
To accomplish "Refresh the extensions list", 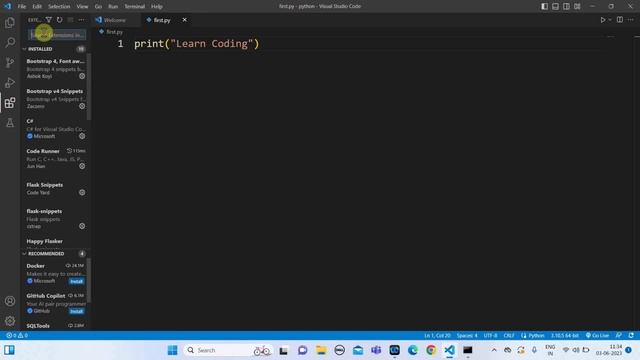I will point(60,20).
